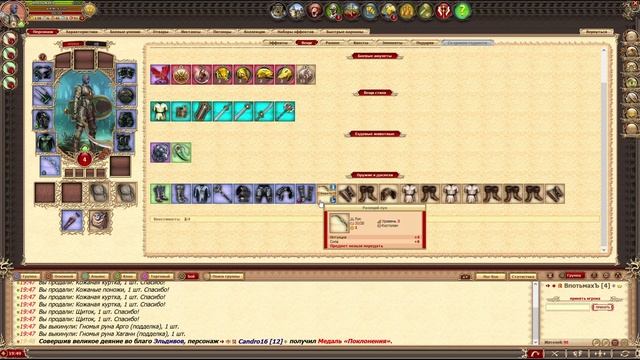Select the white shirt on the cyan background
The width and height of the screenshot is (640, 360).
click(x=160, y=111)
